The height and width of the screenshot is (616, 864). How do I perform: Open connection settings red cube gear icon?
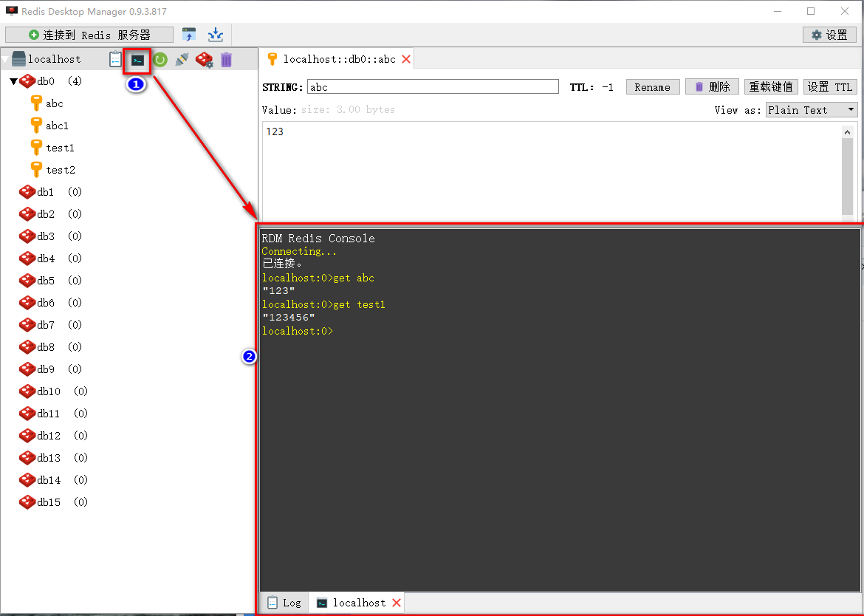coord(205,60)
